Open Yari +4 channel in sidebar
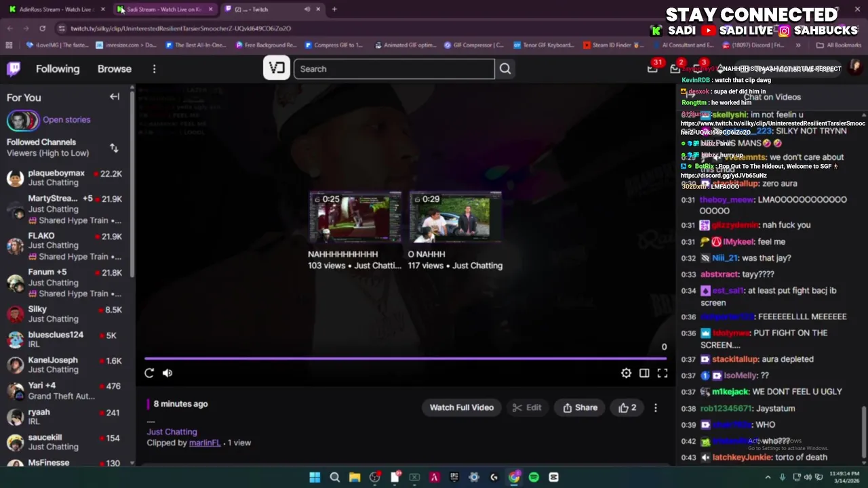Image resolution: width=868 pixels, height=488 pixels. [x=65, y=391]
